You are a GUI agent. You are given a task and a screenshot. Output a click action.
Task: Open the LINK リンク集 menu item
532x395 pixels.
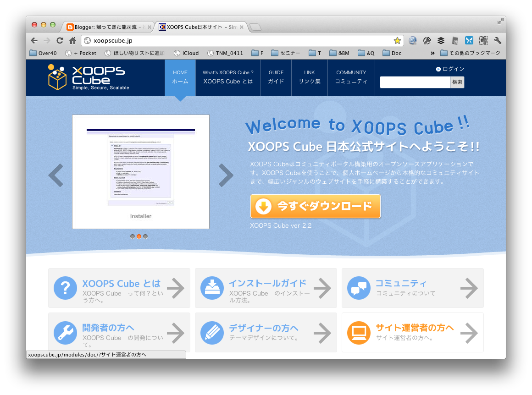(310, 77)
